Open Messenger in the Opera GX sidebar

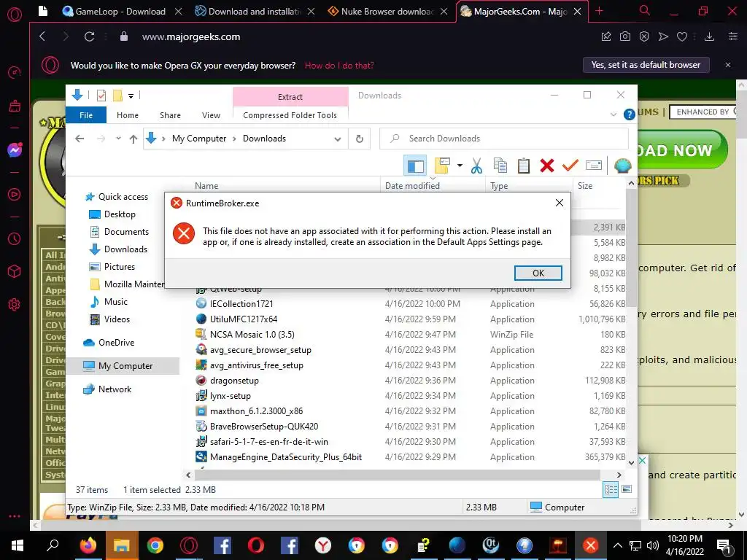click(15, 150)
